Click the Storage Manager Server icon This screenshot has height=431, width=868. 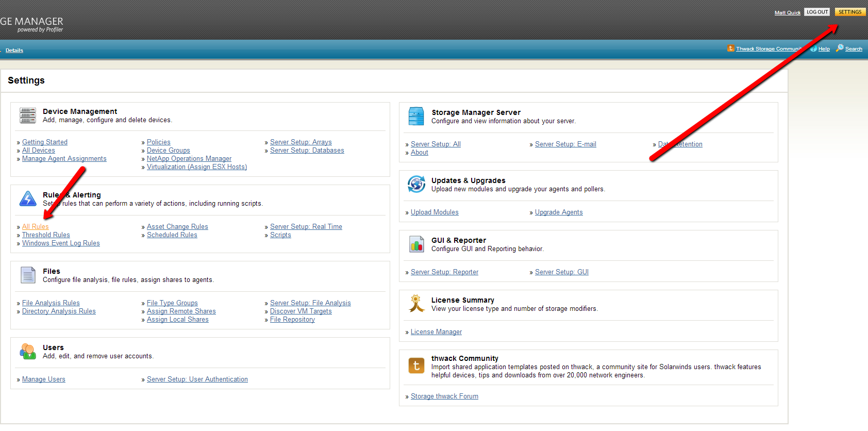click(x=416, y=117)
